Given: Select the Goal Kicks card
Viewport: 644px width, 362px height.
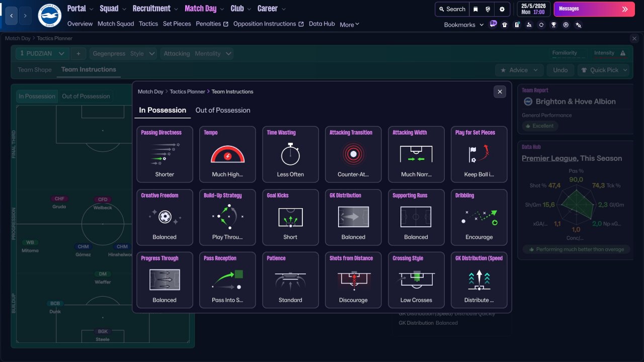Looking at the screenshot, I should 290,217.
